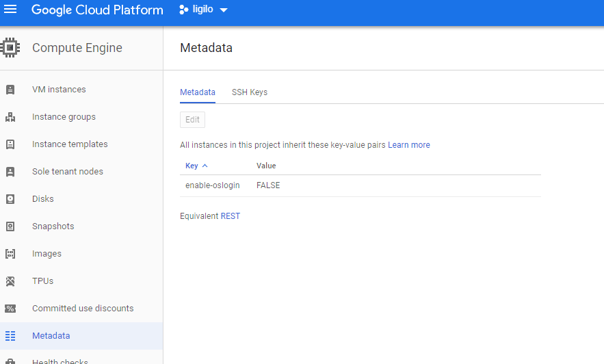The image size is (604, 364).
Task: Sort by the Key column header
Action: 192,166
